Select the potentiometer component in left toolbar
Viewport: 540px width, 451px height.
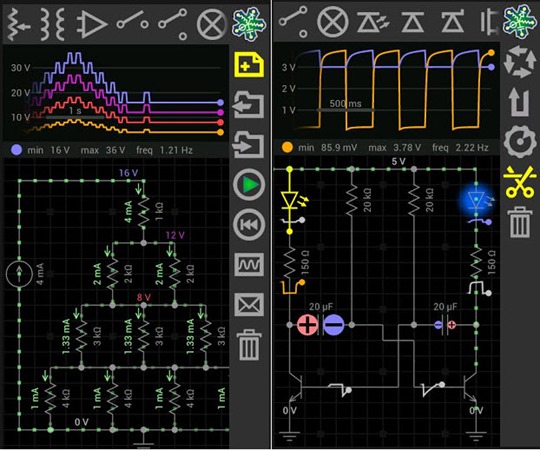18,25
